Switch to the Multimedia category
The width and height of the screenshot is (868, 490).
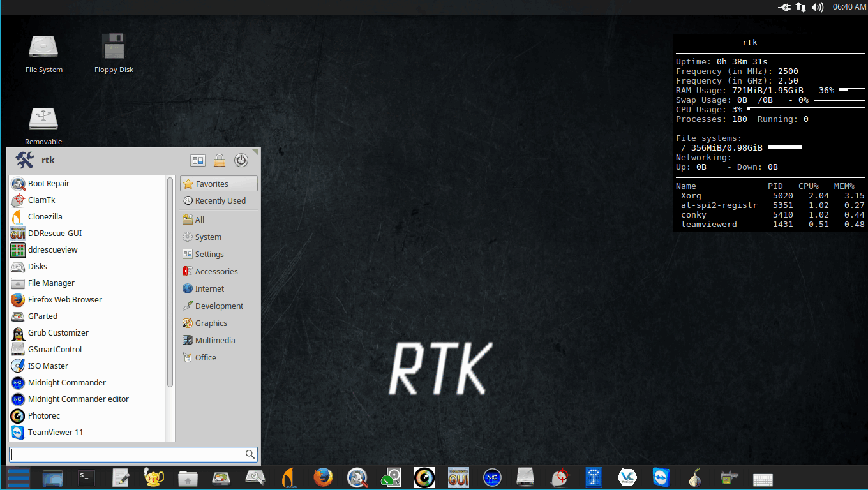tap(219, 340)
